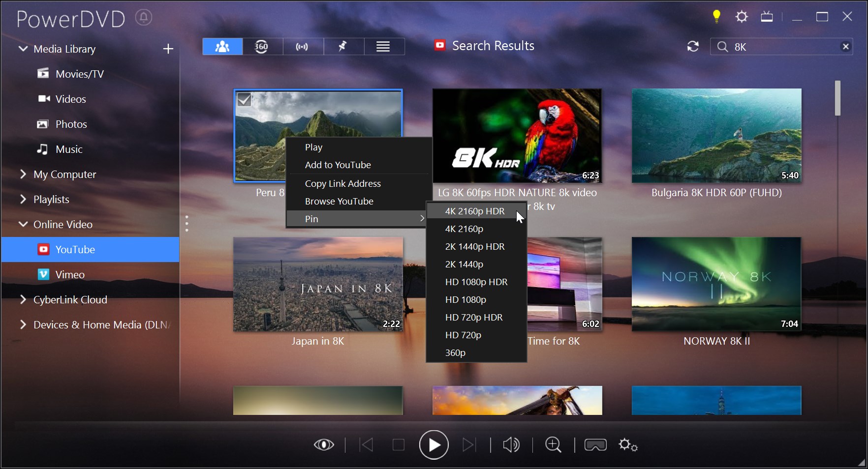Open the pinned videos view

(x=343, y=46)
